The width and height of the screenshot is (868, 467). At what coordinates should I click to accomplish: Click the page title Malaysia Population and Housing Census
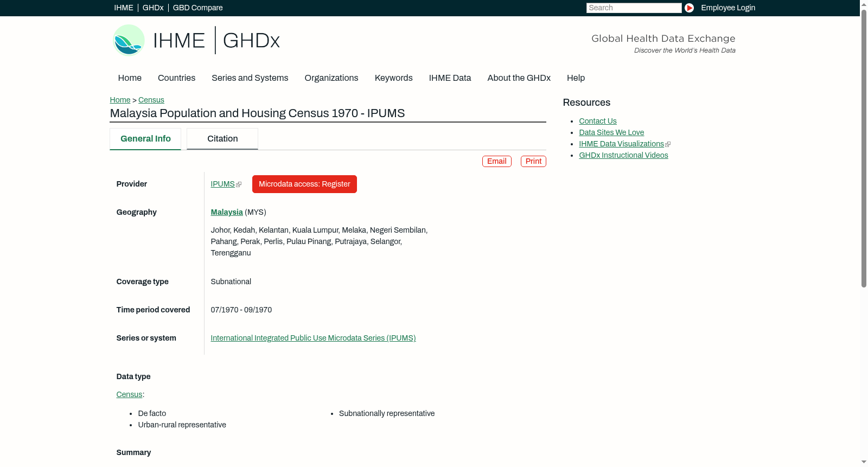click(257, 113)
